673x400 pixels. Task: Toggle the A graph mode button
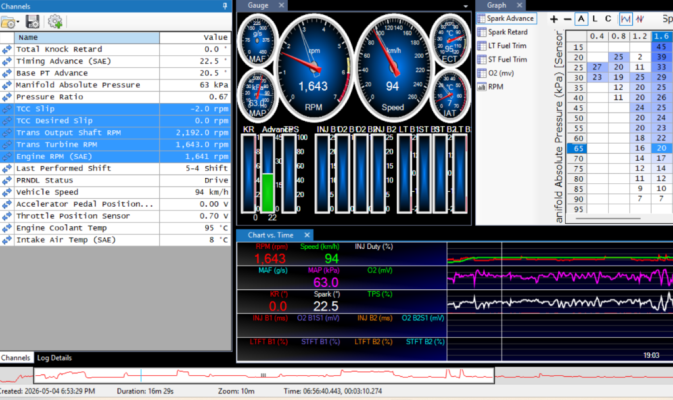click(581, 19)
